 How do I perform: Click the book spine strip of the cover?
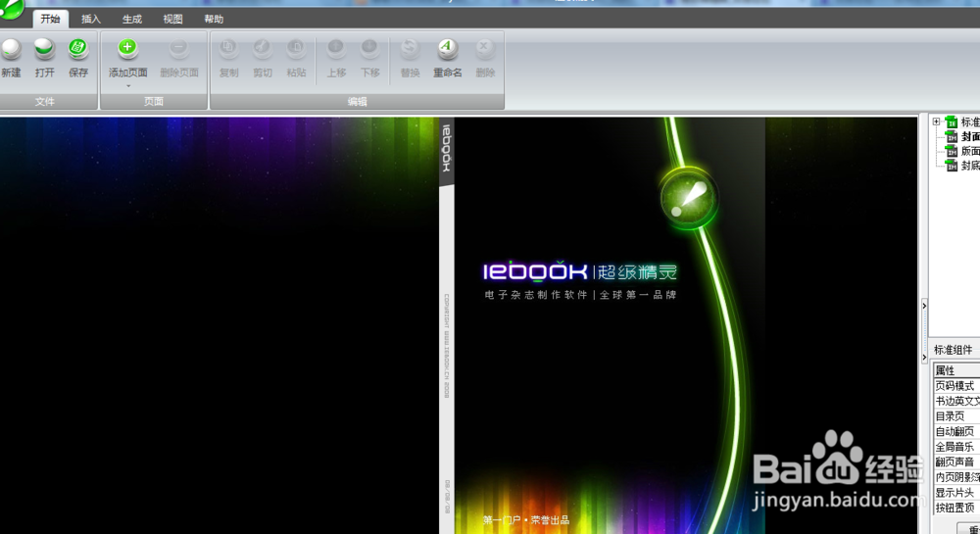coord(446,324)
